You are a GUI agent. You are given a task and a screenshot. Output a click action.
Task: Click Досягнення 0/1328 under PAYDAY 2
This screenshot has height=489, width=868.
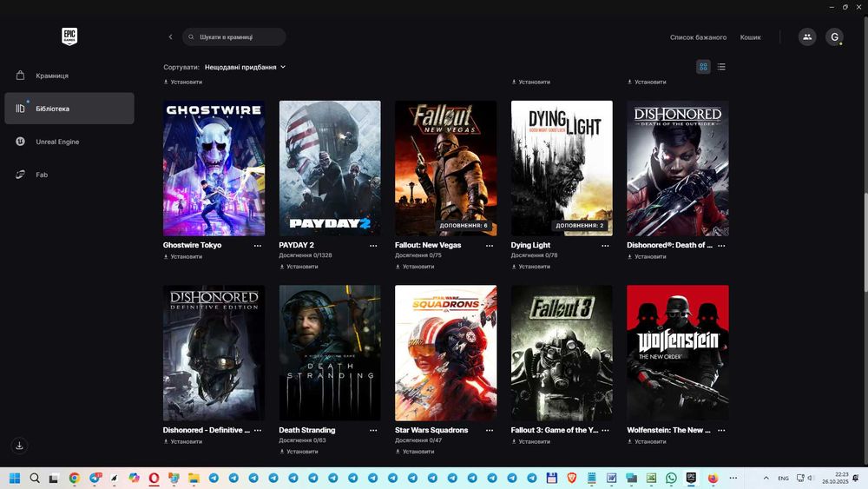tap(306, 255)
